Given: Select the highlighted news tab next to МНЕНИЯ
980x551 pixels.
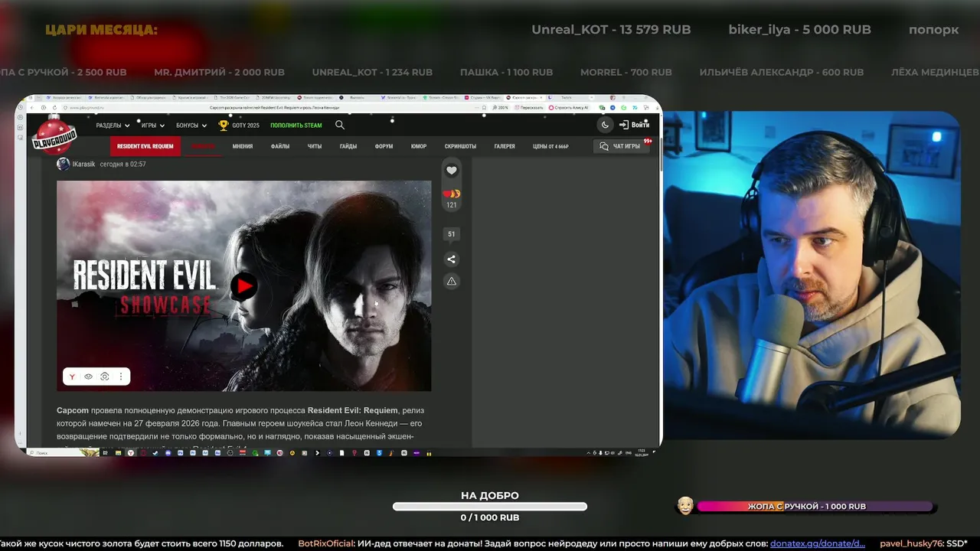Looking at the screenshot, I should click(203, 146).
